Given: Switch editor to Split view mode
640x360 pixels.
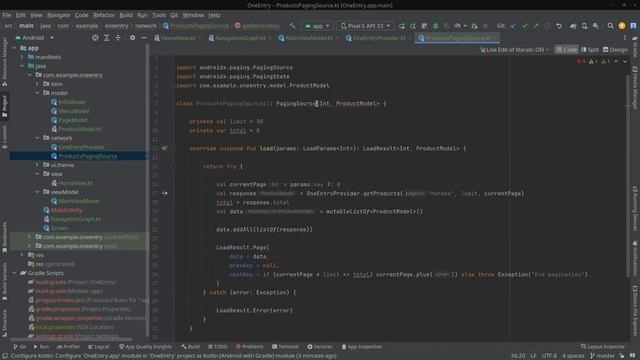Looking at the screenshot, I should (x=589, y=50).
